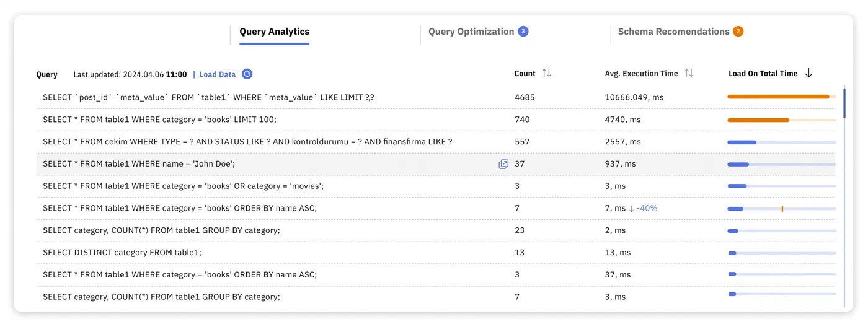
Task: Click the execution time 2557, ms
Action: [623, 142]
